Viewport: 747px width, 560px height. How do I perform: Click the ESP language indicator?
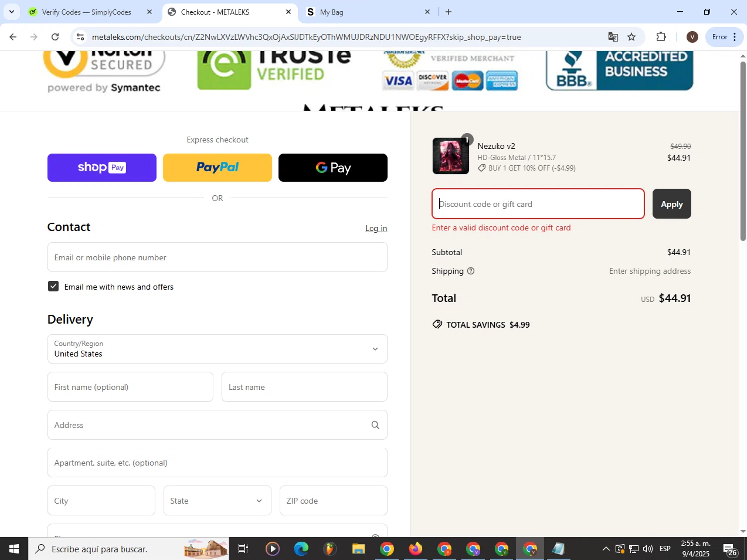[x=665, y=549]
